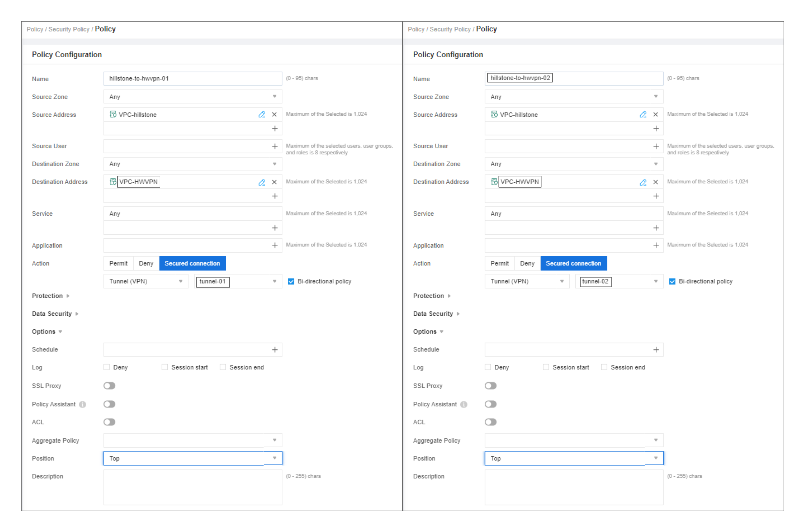The width and height of the screenshot is (805, 532).
Task: Edit VPC-hillstone source address in left policy
Action: coord(262,115)
